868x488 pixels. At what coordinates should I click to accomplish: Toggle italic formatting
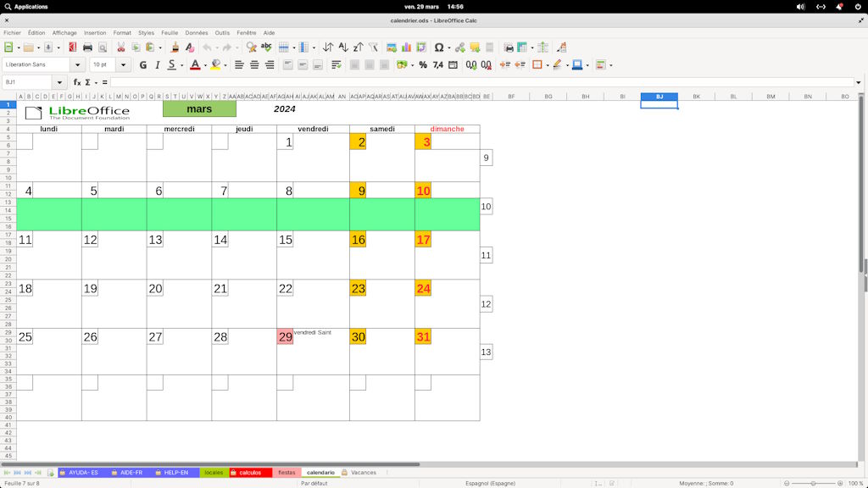point(157,64)
